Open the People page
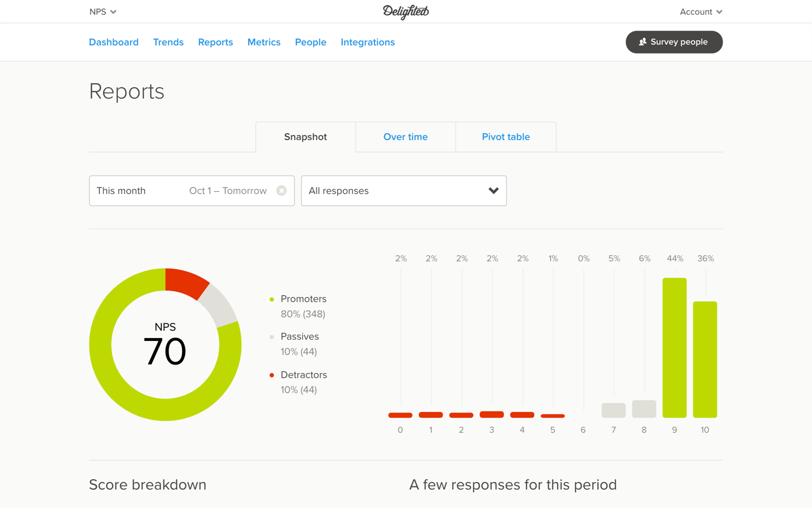 [310, 42]
